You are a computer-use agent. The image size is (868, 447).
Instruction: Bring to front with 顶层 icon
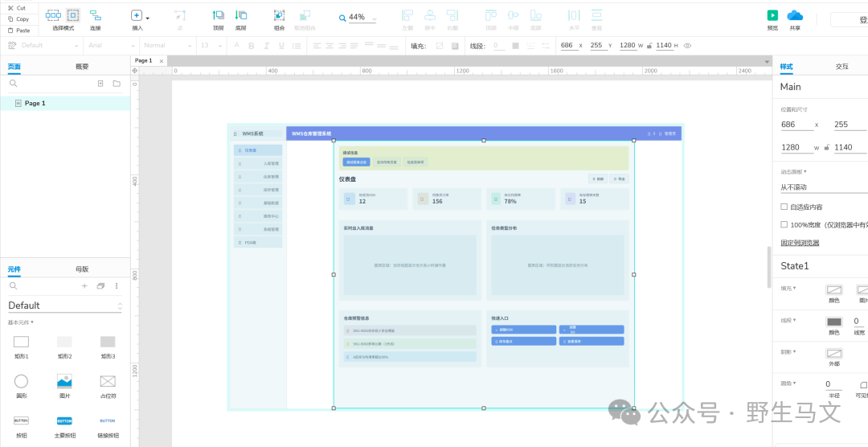(218, 15)
